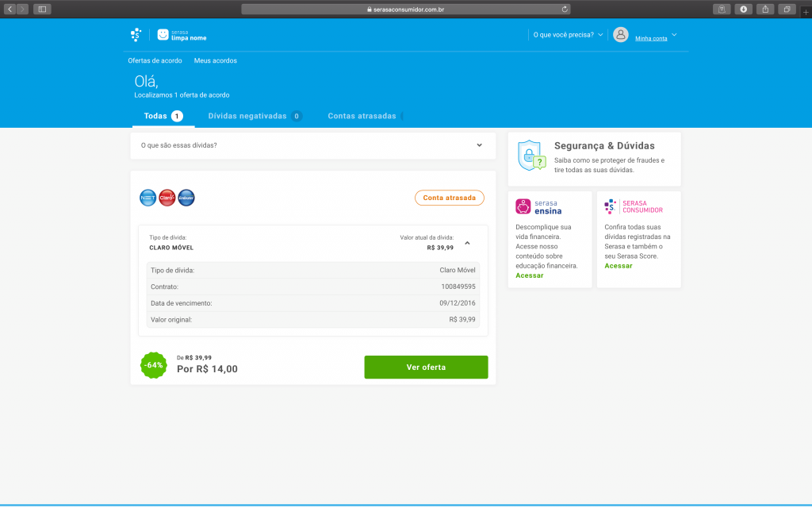This screenshot has width=812, height=508.
Task: Click the Serasa dotted S logo
Action: 136,35
